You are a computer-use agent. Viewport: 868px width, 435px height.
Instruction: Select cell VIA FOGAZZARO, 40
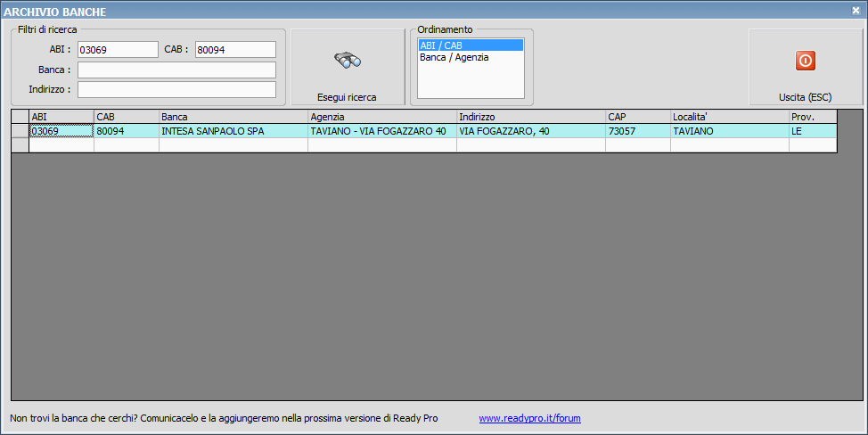pyautogui.click(x=531, y=131)
